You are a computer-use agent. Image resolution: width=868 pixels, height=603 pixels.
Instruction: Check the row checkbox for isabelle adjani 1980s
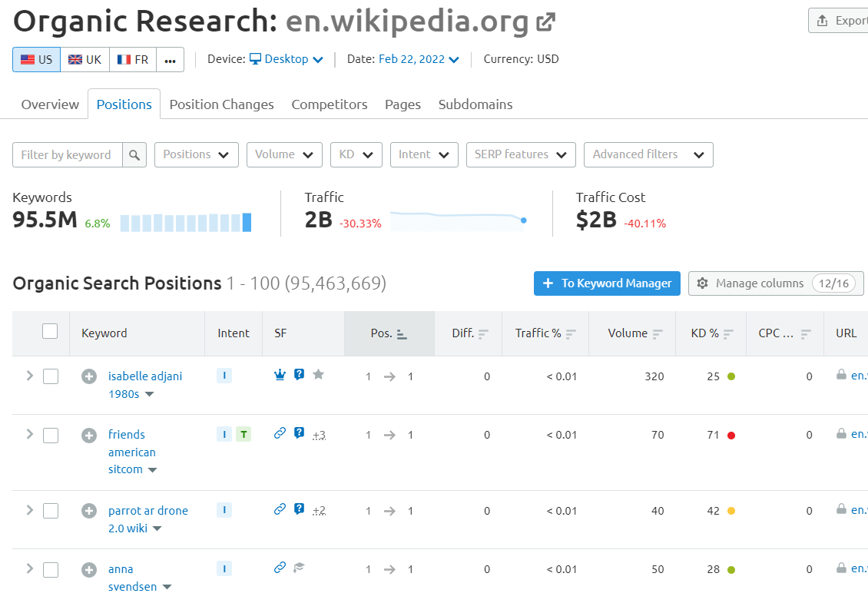pos(50,376)
